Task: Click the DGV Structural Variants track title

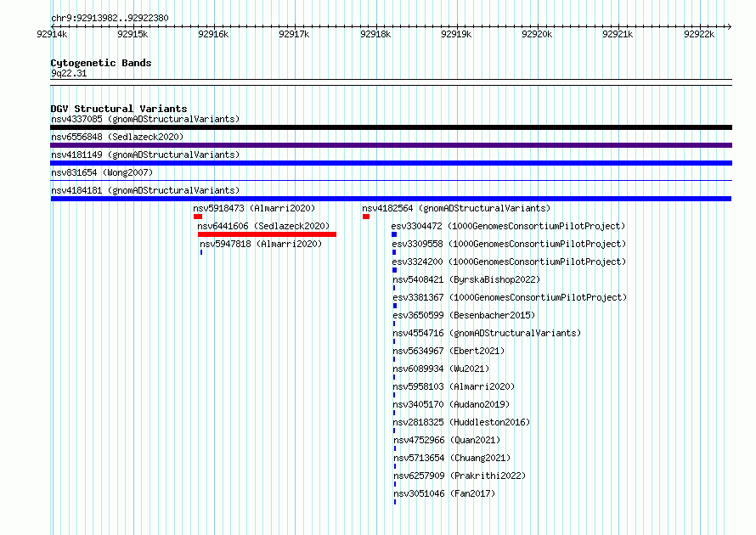Action: coord(119,109)
